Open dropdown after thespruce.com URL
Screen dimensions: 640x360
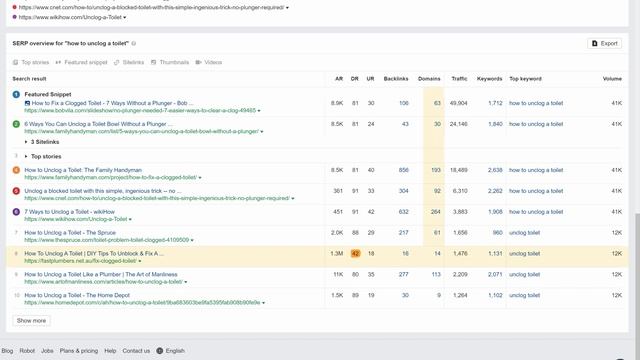[x=192, y=240]
